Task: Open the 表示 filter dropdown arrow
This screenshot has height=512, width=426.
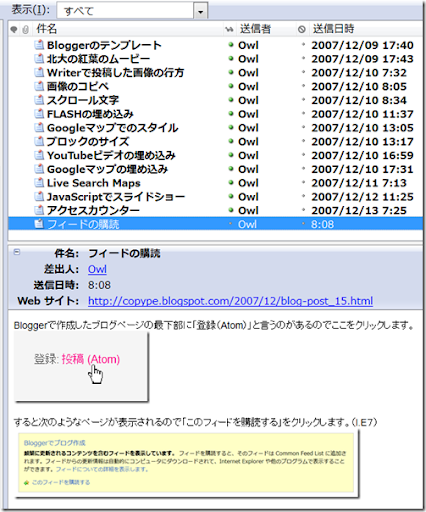Action: click(x=200, y=11)
